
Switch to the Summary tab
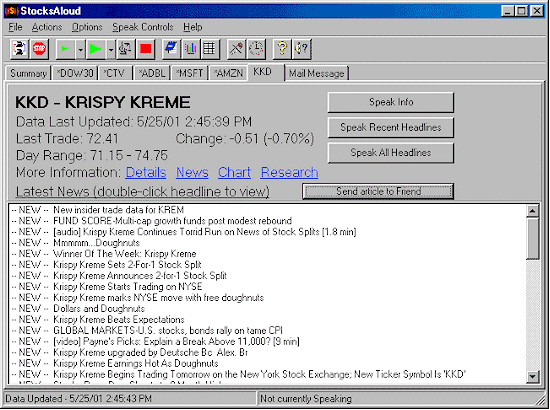28,73
